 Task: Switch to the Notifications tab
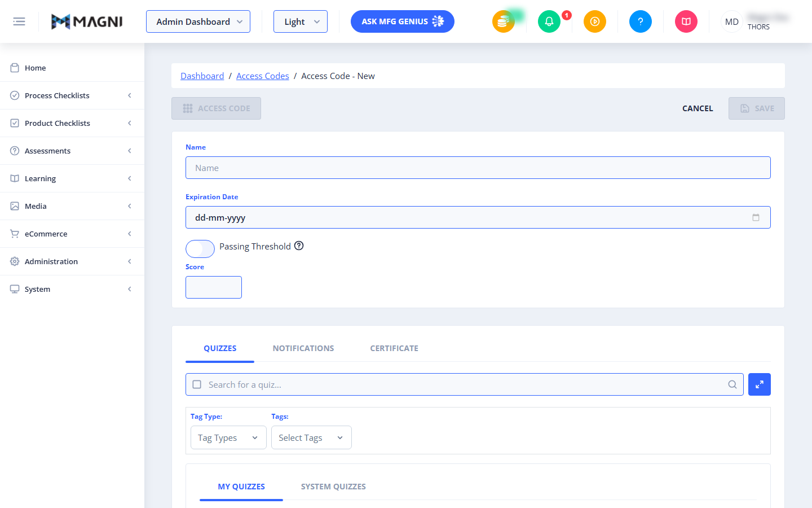click(x=303, y=348)
